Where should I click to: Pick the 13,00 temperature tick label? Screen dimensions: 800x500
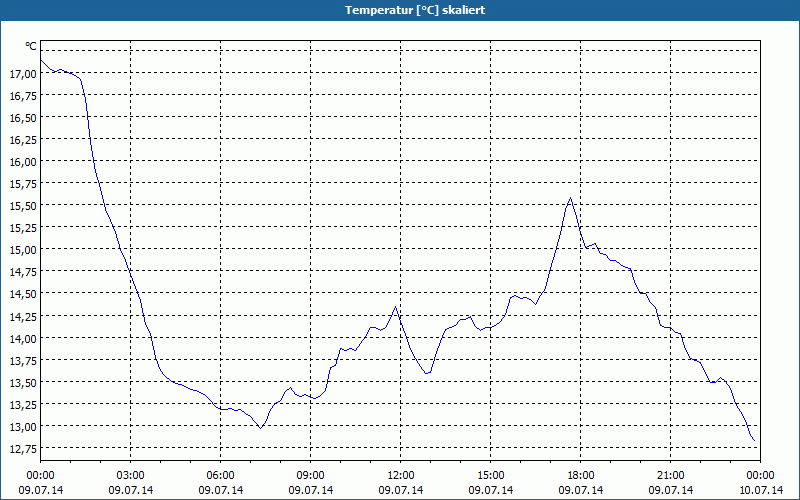pyautogui.click(x=23, y=426)
